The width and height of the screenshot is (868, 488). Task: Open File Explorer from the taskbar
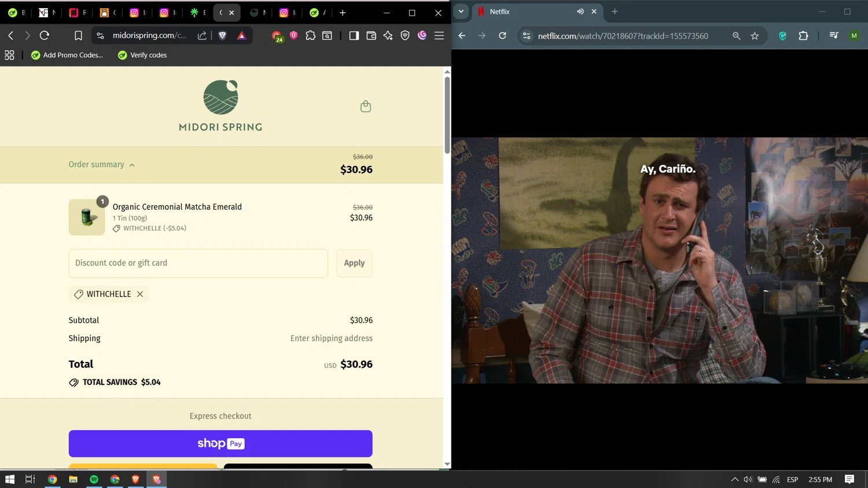click(73, 479)
